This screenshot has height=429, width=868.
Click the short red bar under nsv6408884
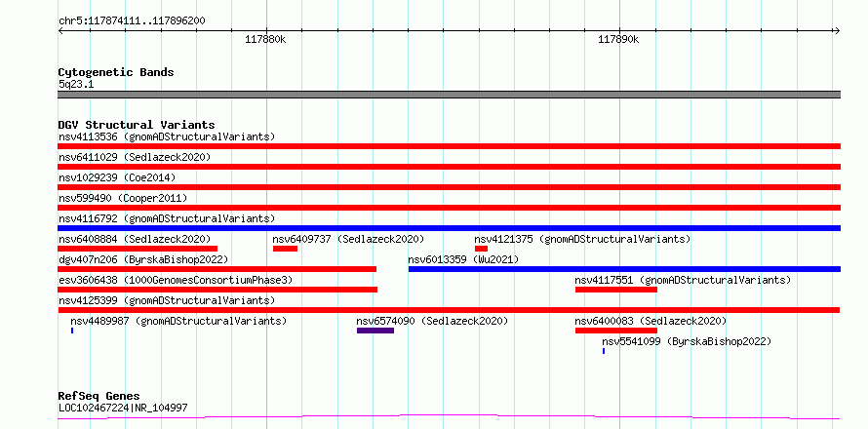138,249
